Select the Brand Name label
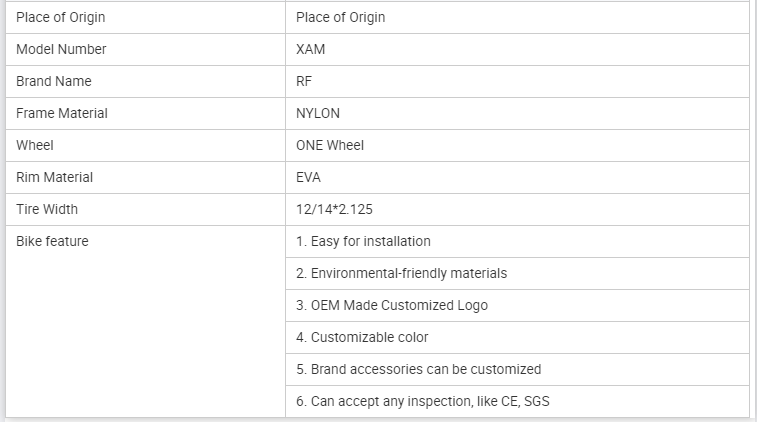This screenshot has width=757, height=422. point(53,81)
